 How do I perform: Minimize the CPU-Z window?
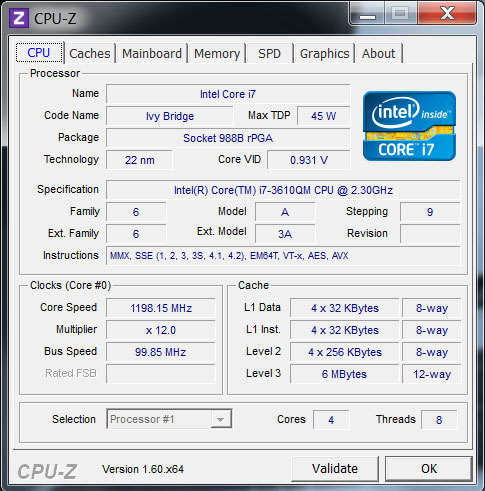coord(368,14)
